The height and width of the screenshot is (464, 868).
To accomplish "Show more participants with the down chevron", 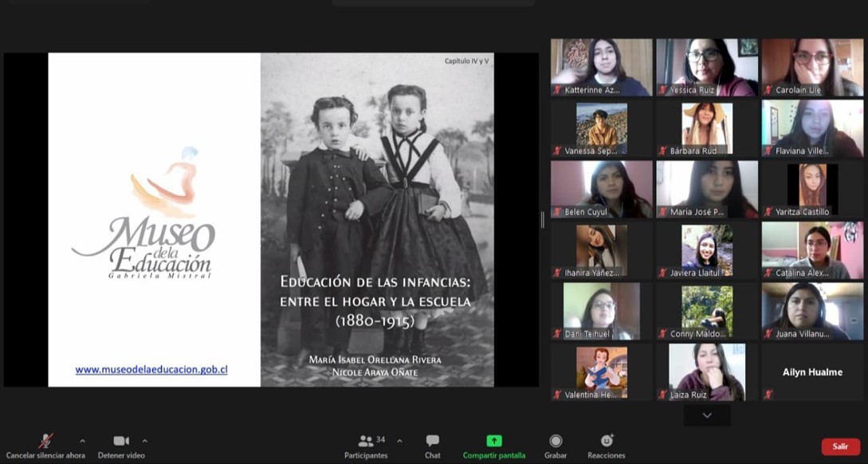I will (x=707, y=415).
